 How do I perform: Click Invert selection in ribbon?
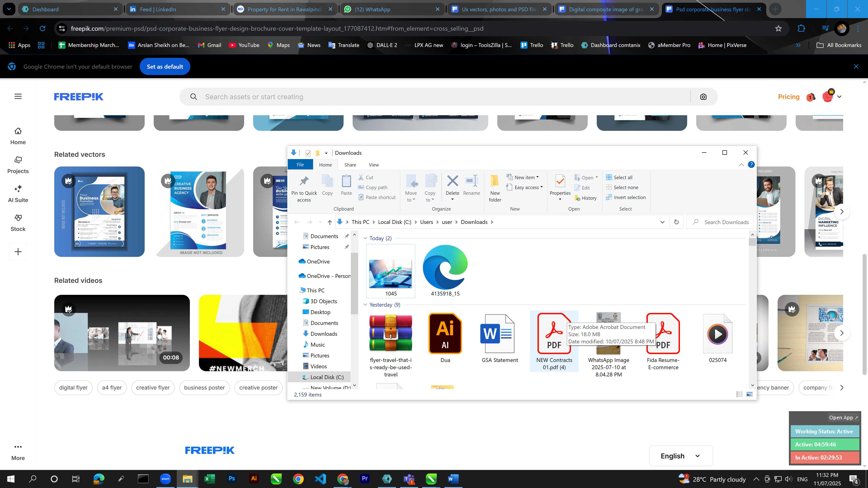tap(626, 197)
